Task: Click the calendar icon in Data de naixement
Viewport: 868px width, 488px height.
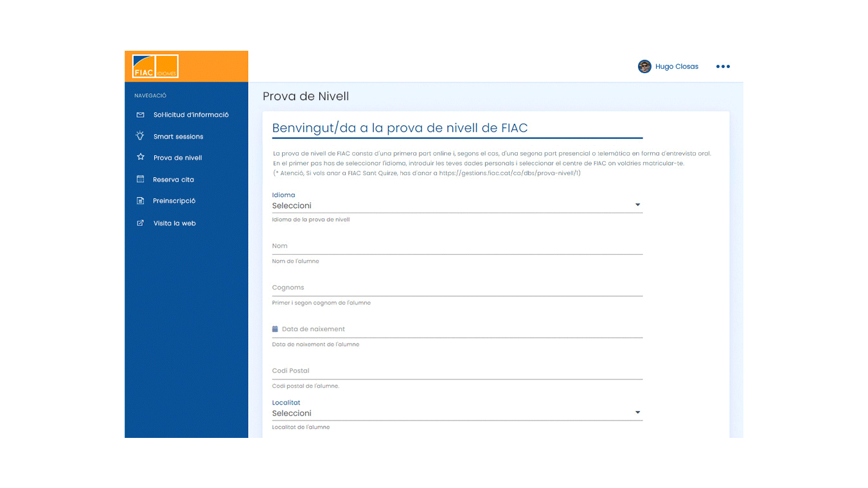Action: [x=275, y=329]
